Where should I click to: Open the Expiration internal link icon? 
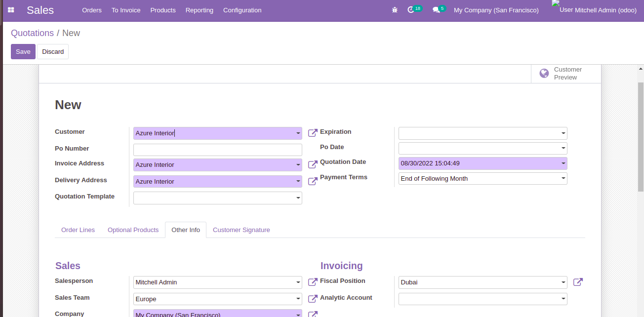(312, 132)
